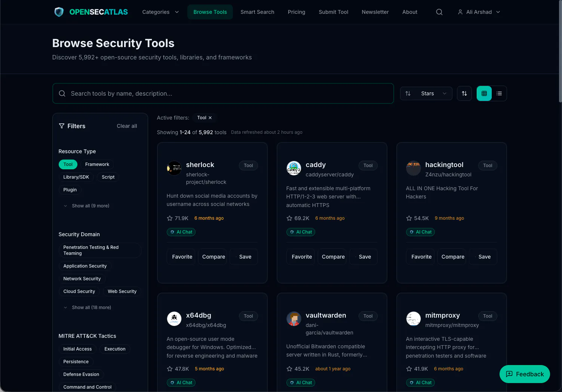Toggle the Initial Access tactic filter
562x392 pixels.
pyautogui.click(x=77, y=349)
